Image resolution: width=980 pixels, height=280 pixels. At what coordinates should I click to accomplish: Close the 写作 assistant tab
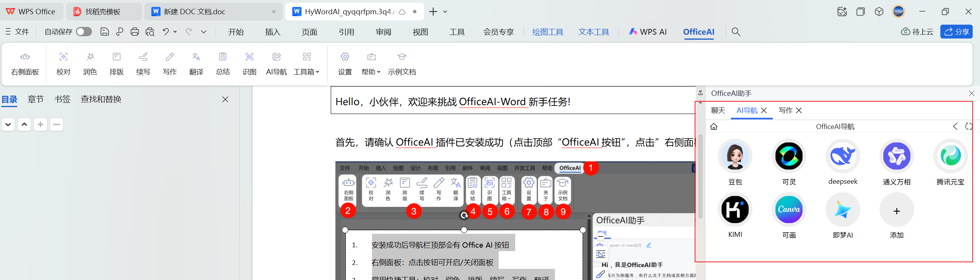click(799, 111)
